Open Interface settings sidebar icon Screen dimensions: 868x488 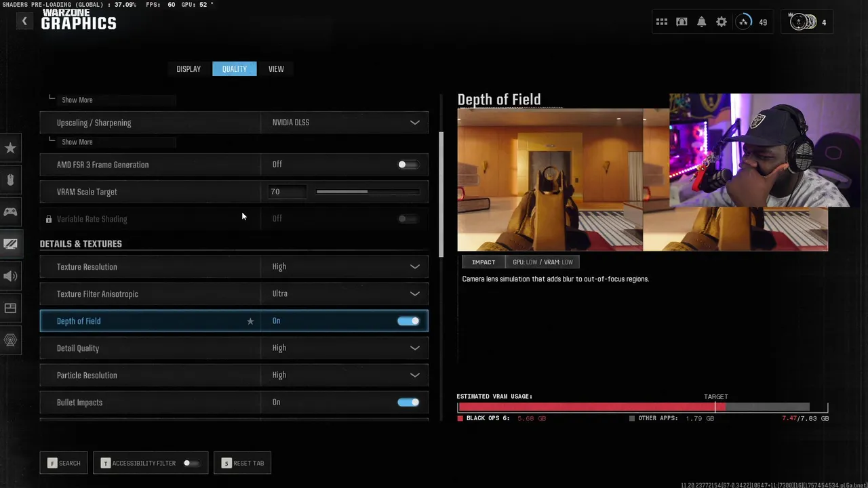10,308
